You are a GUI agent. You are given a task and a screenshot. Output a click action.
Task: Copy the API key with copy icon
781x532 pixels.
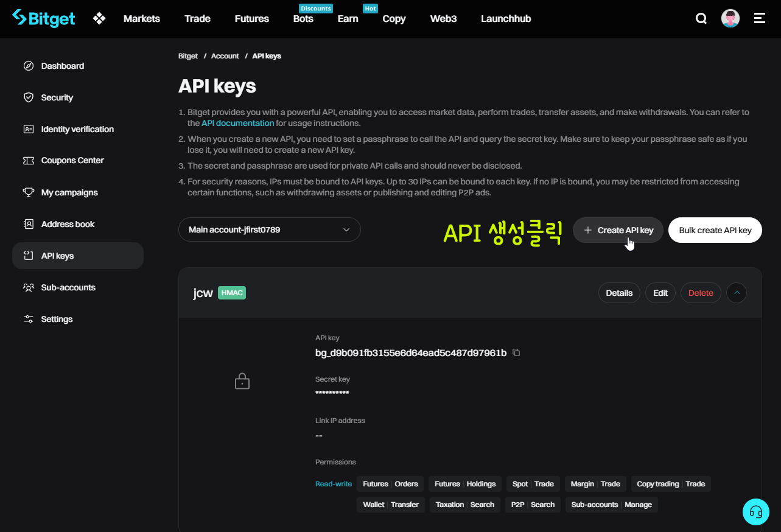tap(516, 352)
